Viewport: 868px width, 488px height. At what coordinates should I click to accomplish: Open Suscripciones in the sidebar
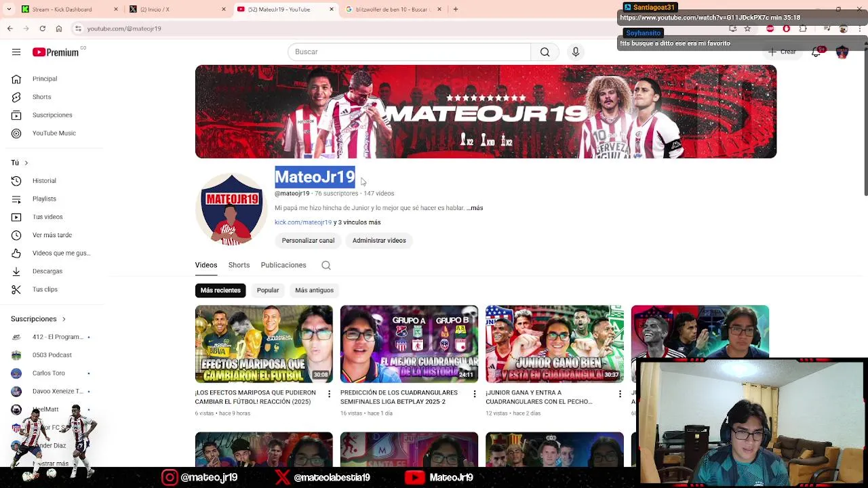coord(52,115)
